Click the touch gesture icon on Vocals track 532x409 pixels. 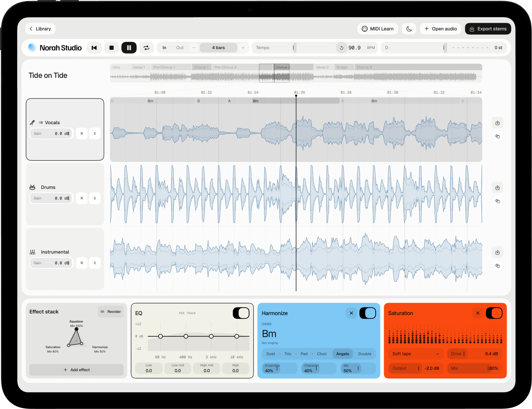click(x=497, y=137)
